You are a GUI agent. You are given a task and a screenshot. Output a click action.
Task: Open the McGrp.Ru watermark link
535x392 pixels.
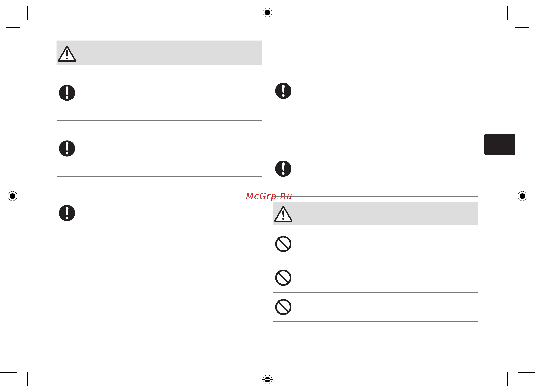pos(269,197)
